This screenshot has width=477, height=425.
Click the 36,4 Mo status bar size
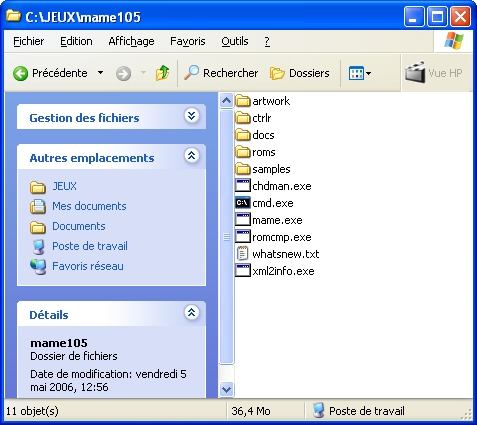[x=251, y=411]
